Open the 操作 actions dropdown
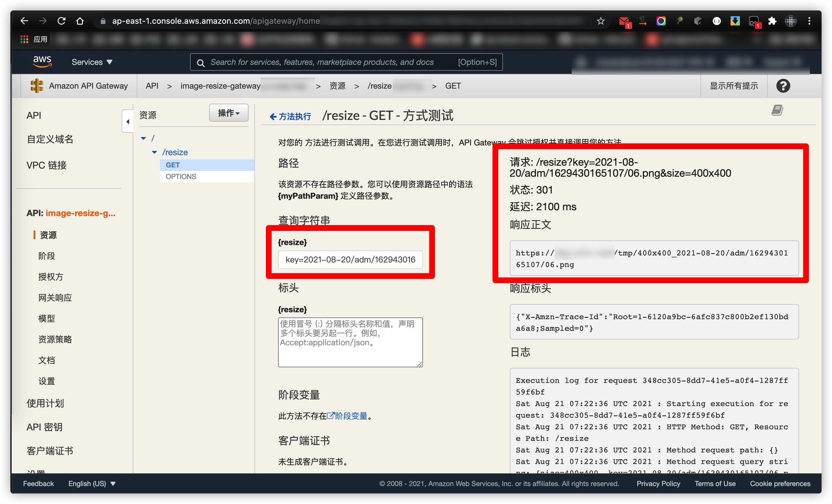 (x=229, y=113)
